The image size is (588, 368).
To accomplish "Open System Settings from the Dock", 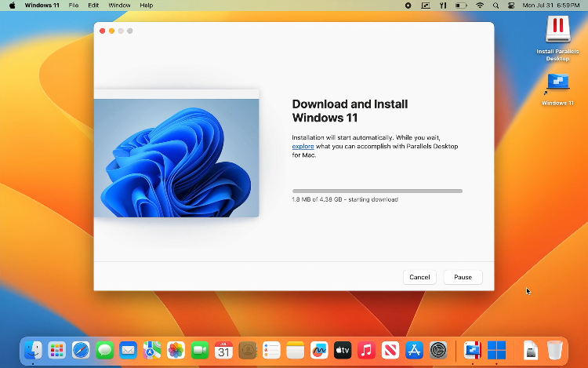I will (439, 350).
